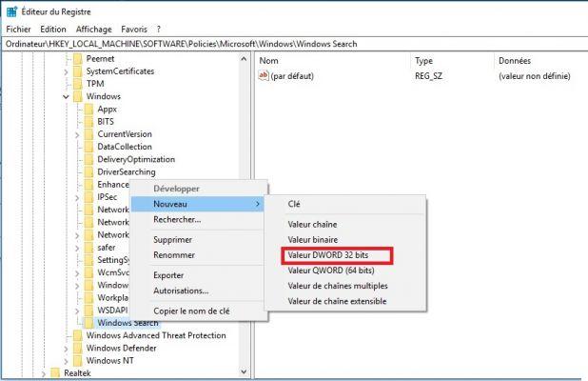Viewport: 588px width, 381px height.
Task: Expand the SystemCertificates node
Action: point(66,71)
